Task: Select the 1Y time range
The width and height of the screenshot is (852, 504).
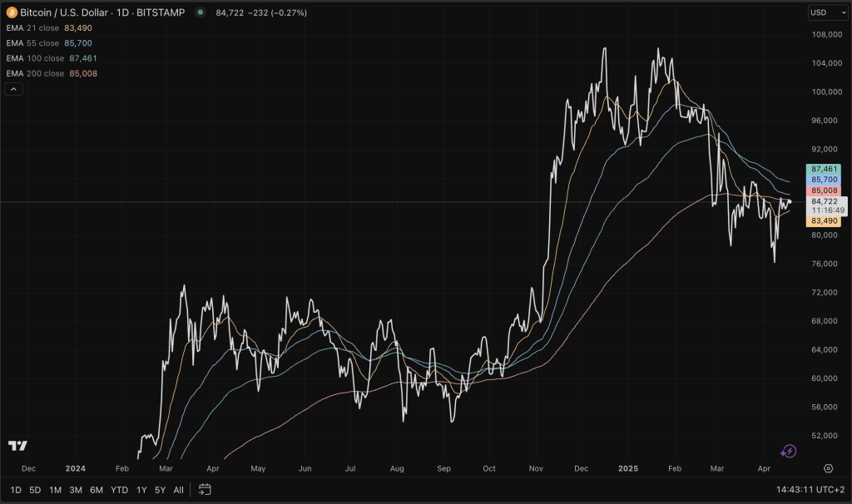Action: pos(141,490)
